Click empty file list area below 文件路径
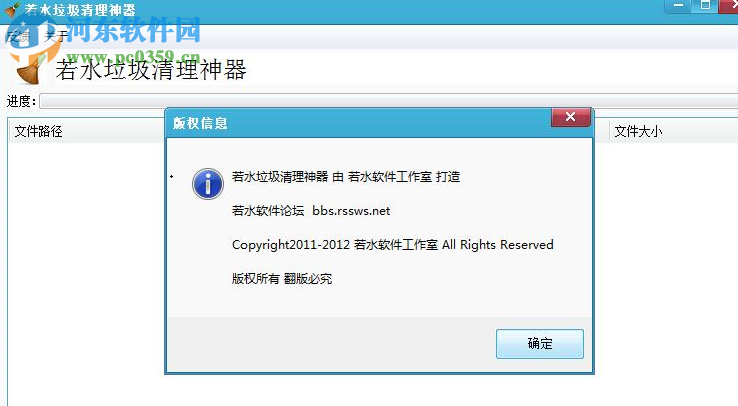This screenshot has height=406, width=738. [x=85, y=273]
